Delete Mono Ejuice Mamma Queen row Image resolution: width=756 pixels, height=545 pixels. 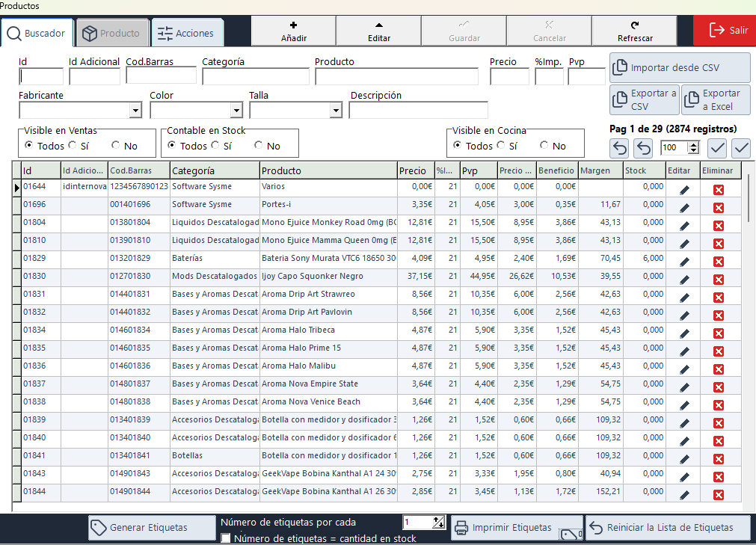(719, 244)
